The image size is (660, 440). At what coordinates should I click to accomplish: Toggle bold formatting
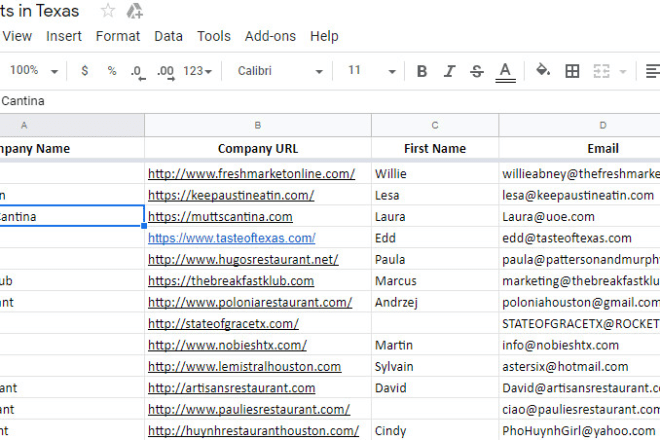(422, 71)
